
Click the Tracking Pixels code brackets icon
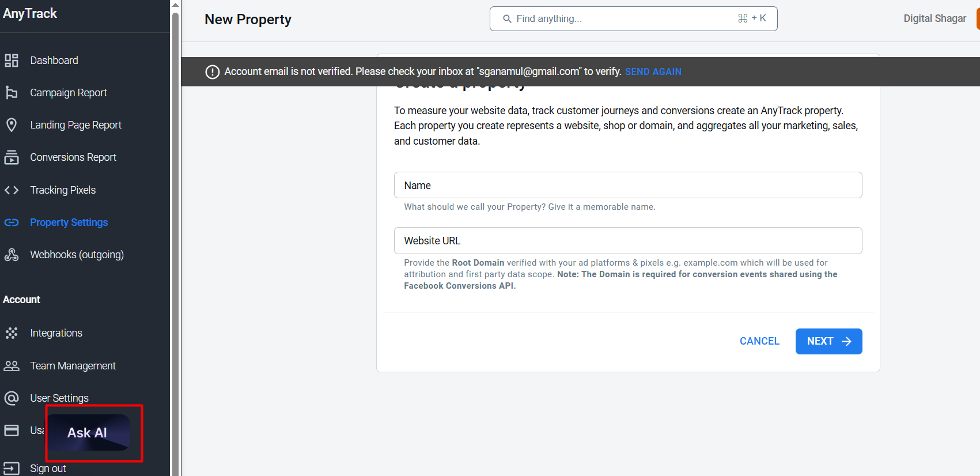tap(12, 190)
